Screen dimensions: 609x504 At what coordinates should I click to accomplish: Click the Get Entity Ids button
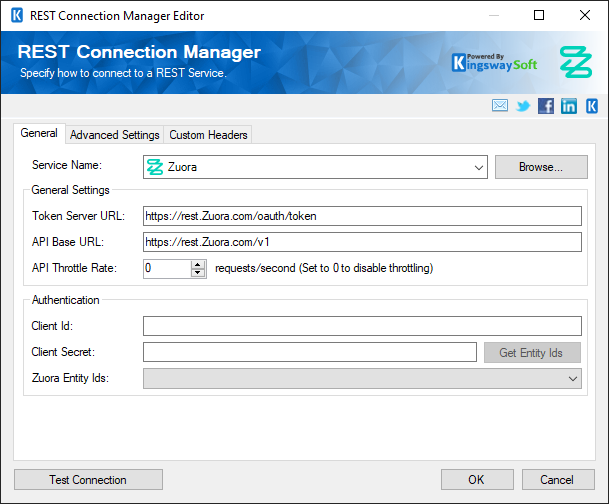[532, 353]
